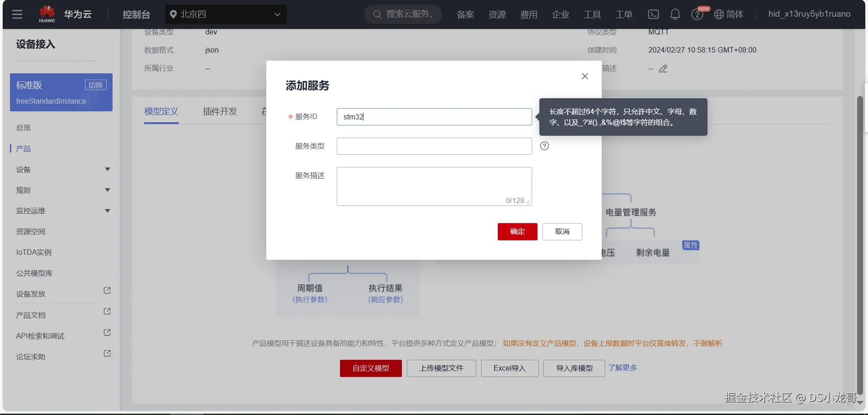This screenshot has width=868, height=415.
Task: Confirm with the 确定 button
Action: (518, 232)
